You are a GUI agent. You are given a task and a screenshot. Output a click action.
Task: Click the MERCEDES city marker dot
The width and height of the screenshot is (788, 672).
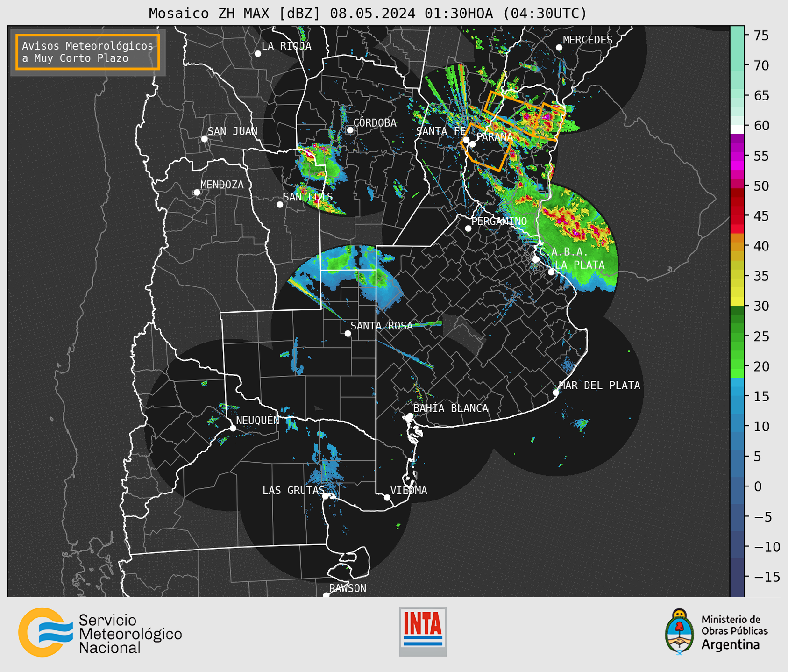pyautogui.click(x=559, y=48)
